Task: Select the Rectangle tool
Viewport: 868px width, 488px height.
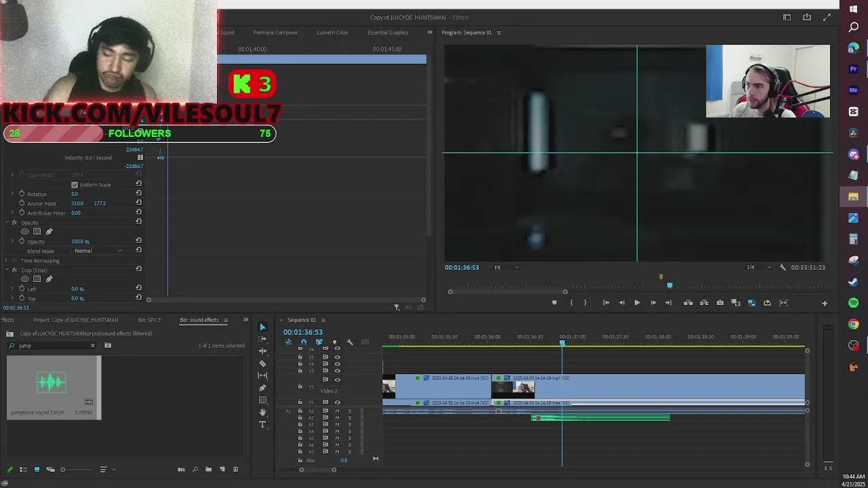Action: click(x=262, y=400)
